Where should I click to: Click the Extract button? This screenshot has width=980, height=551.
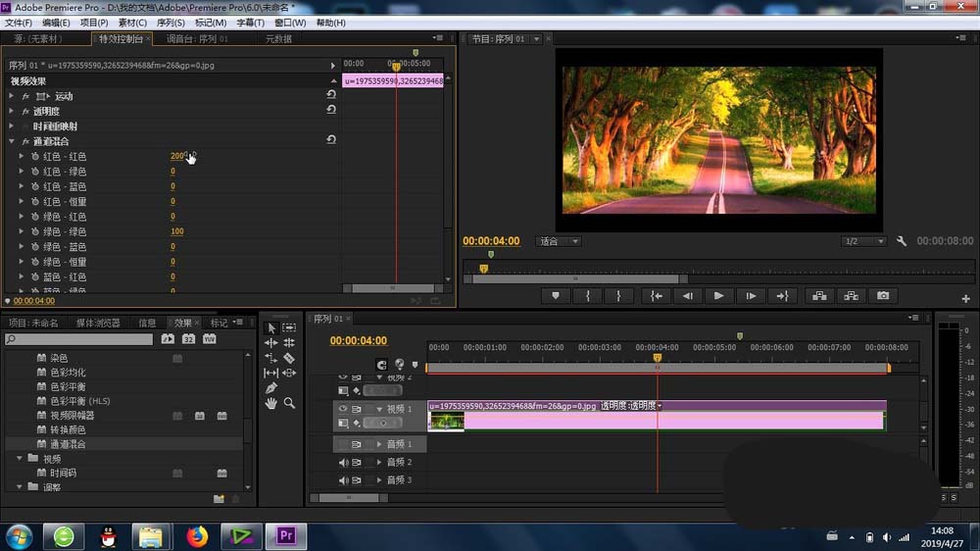[x=852, y=296]
